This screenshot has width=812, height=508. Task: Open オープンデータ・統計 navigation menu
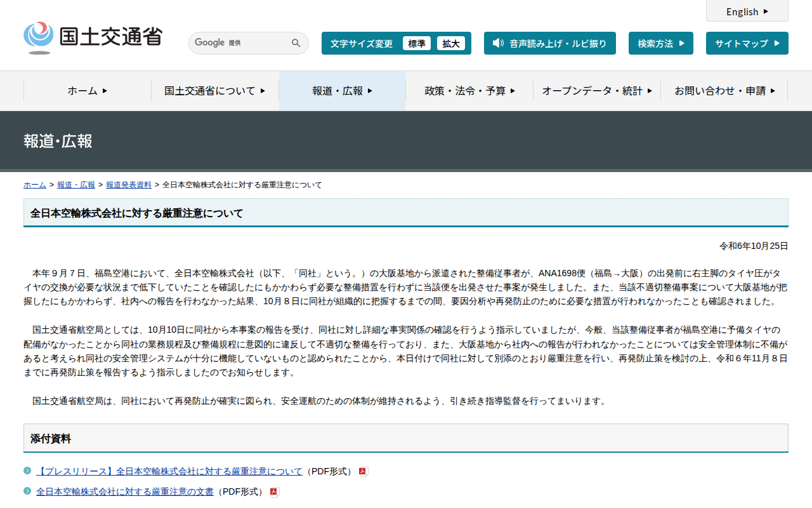[597, 91]
